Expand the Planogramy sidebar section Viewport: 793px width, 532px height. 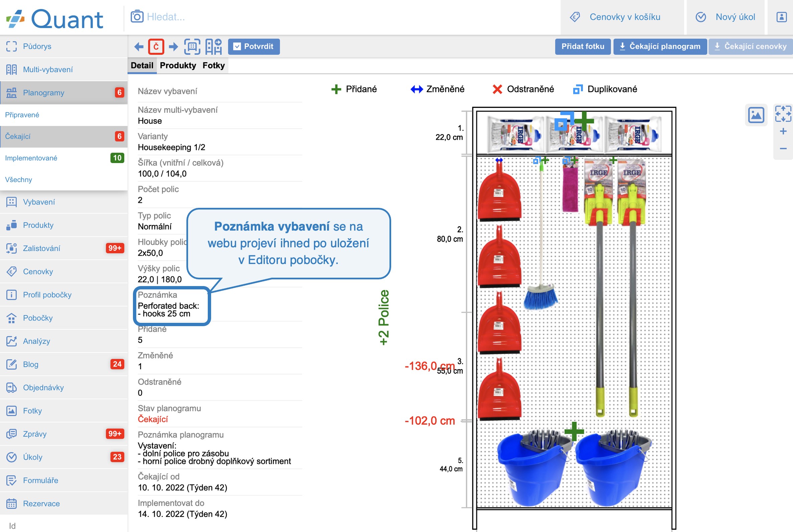coord(43,93)
